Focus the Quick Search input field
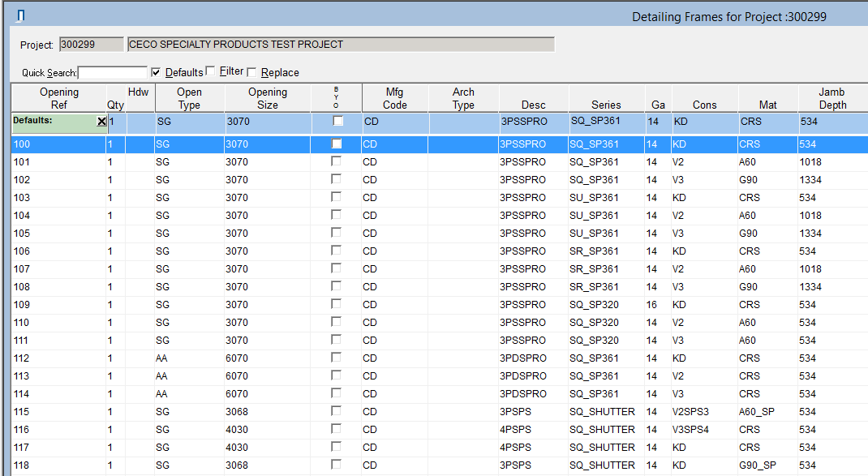Viewport: 868px width, 476px height. tap(113, 73)
